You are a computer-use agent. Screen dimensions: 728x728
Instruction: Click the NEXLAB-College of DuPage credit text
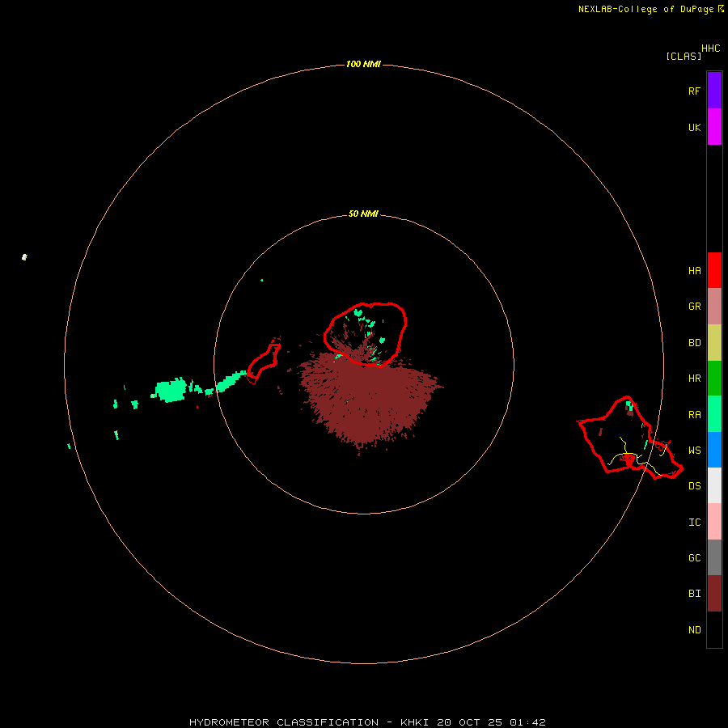coord(645,9)
